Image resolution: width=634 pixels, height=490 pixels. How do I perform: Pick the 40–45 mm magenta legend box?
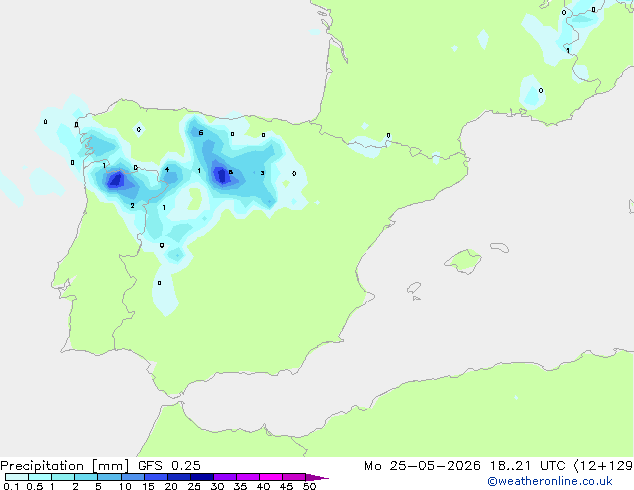(271, 477)
